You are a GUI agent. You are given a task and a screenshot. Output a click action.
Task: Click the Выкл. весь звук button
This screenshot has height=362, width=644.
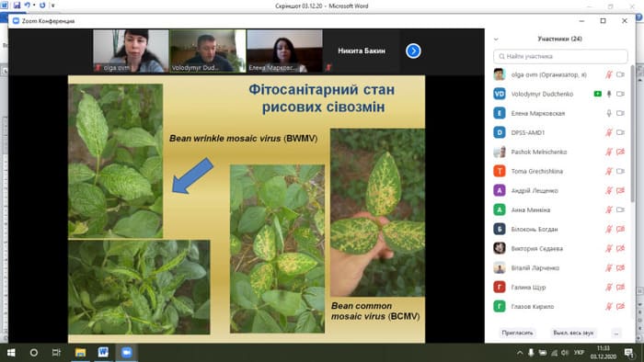click(x=573, y=333)
